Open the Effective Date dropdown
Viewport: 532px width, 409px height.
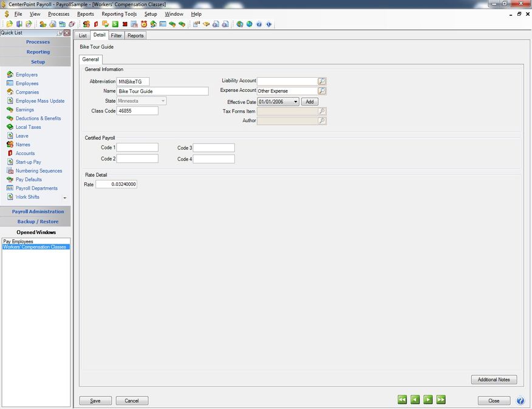point(296,102)
